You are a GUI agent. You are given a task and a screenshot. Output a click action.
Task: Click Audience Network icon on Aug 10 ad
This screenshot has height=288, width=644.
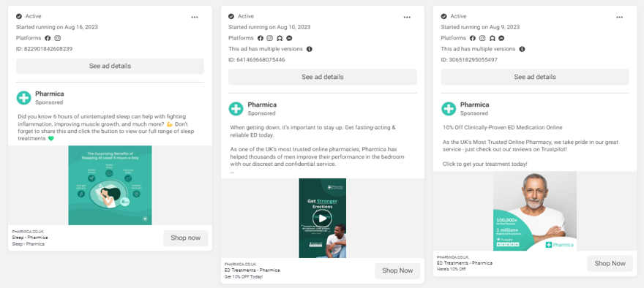(280, 38)
